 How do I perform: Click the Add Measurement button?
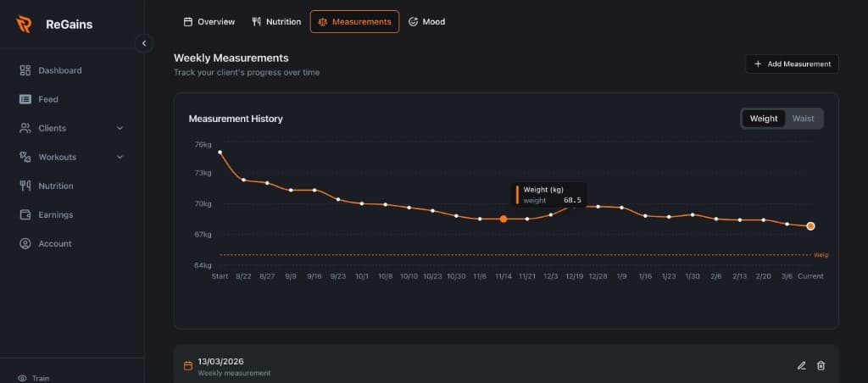[x=792, y=64]
